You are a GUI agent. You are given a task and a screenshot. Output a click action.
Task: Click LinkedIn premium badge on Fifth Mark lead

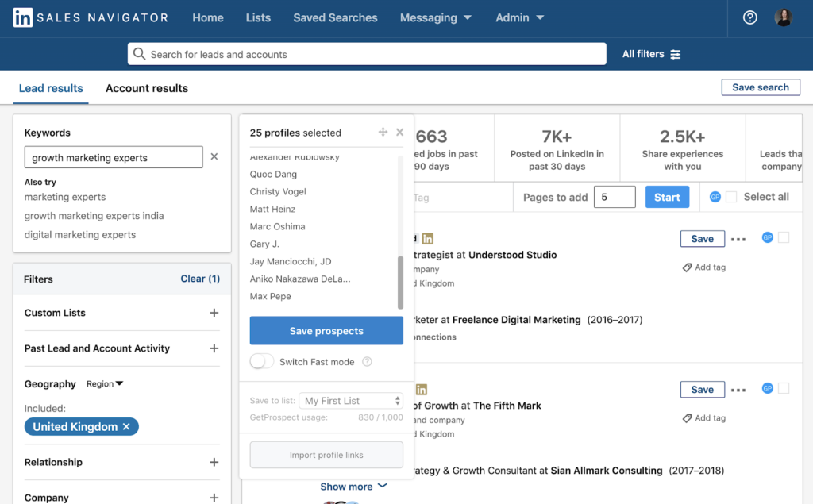tap(422, 390)
